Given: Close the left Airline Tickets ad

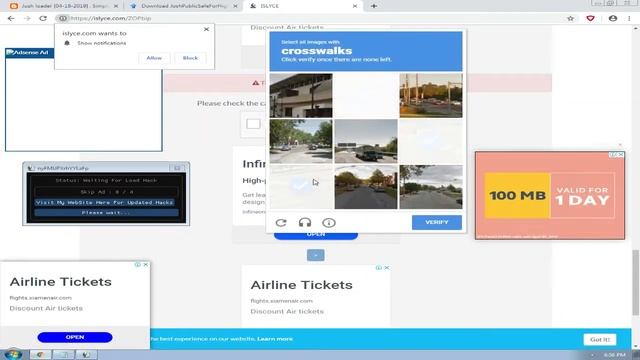Looking at the screenshot, I should (x=146, y=265).
